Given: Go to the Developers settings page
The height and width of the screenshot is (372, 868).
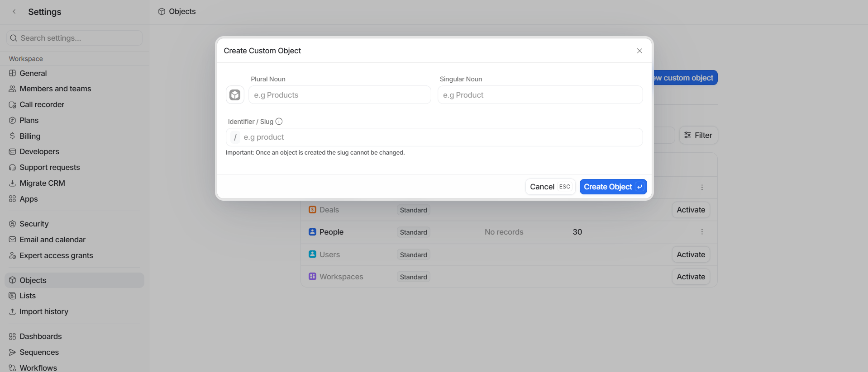Looking at the screenshot, I should coord(39,152).
